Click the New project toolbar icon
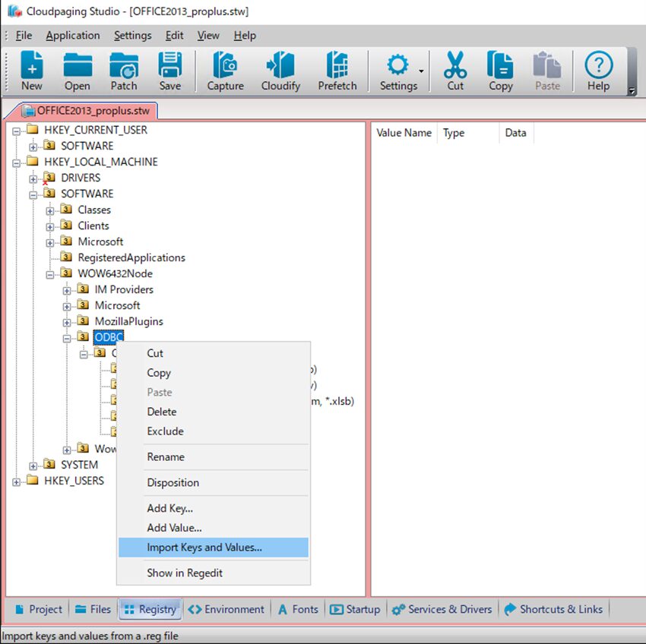This screenshot has height=644, width=646. pos(31,66)
